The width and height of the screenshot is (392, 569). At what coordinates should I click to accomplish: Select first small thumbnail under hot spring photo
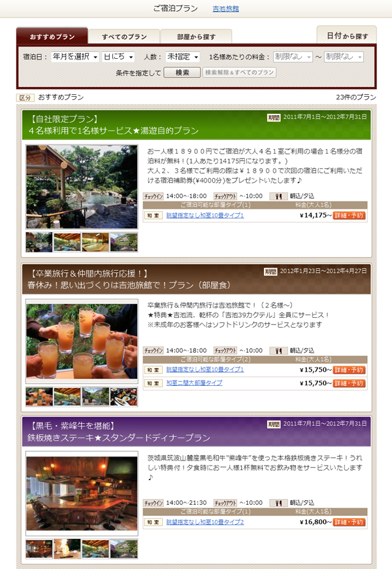coord(39,242)
